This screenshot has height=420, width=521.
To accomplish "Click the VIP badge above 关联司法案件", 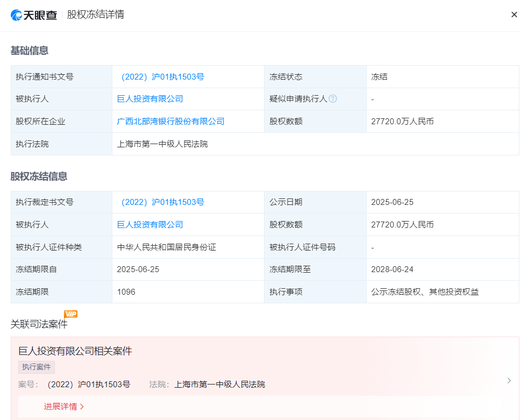I will click(70, 314).
